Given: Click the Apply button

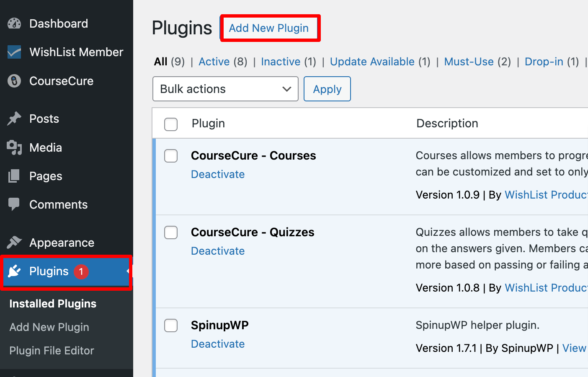Looking at the screenshot, I should [327, 89].
